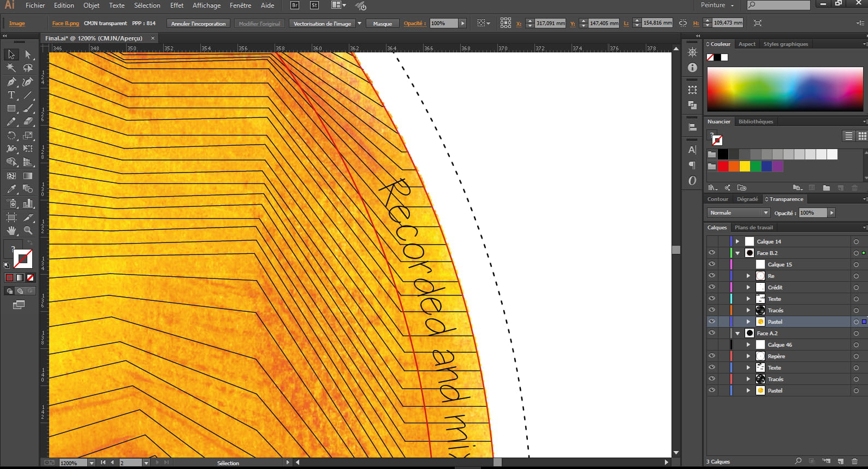Show the hidden Calque 46 sublayer
The image size is (868, 469).
(712, 345)
